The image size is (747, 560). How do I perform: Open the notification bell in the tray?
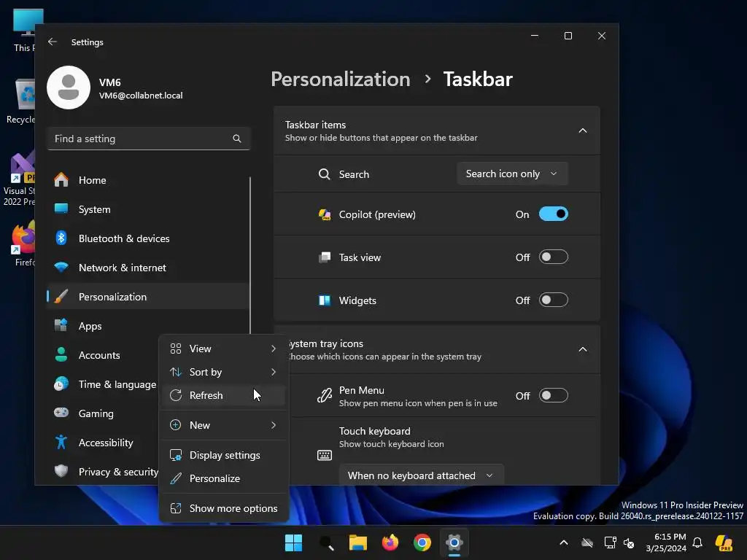click(697, 542)
